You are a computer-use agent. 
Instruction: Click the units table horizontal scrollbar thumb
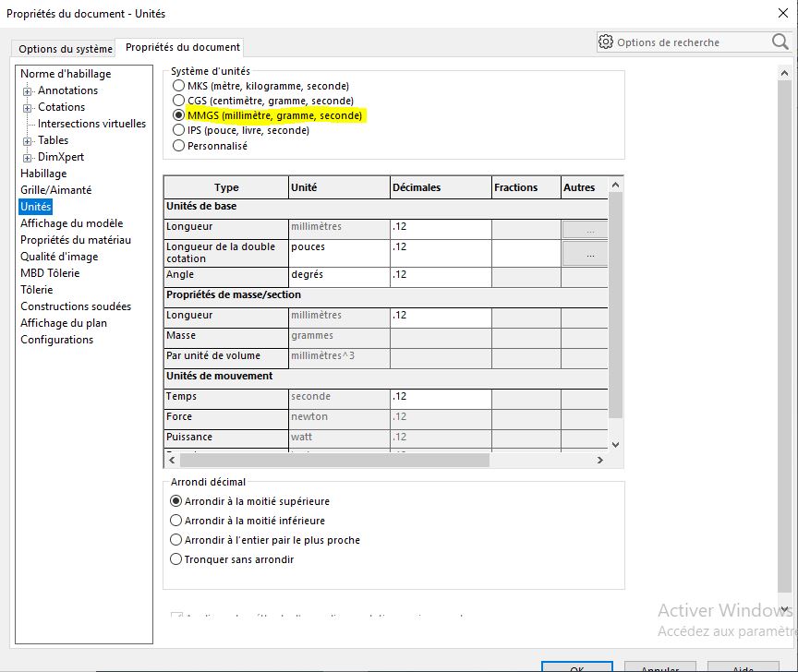coord(334,460)
